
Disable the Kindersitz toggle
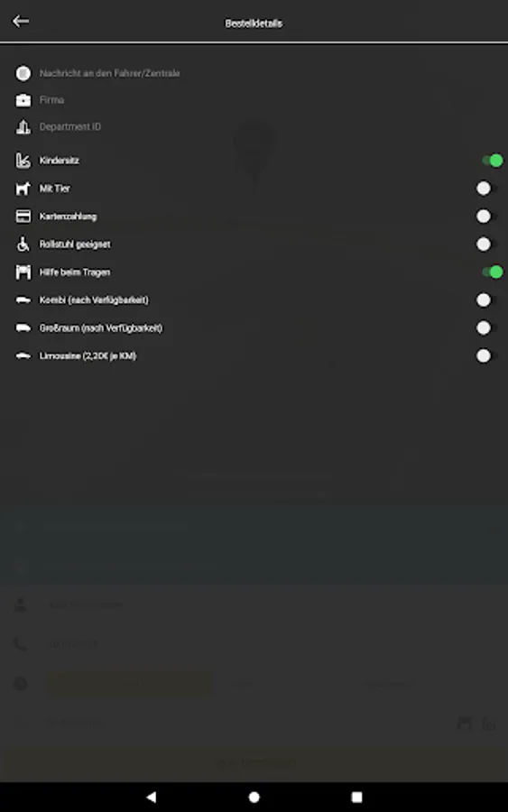tap(492, 161)
